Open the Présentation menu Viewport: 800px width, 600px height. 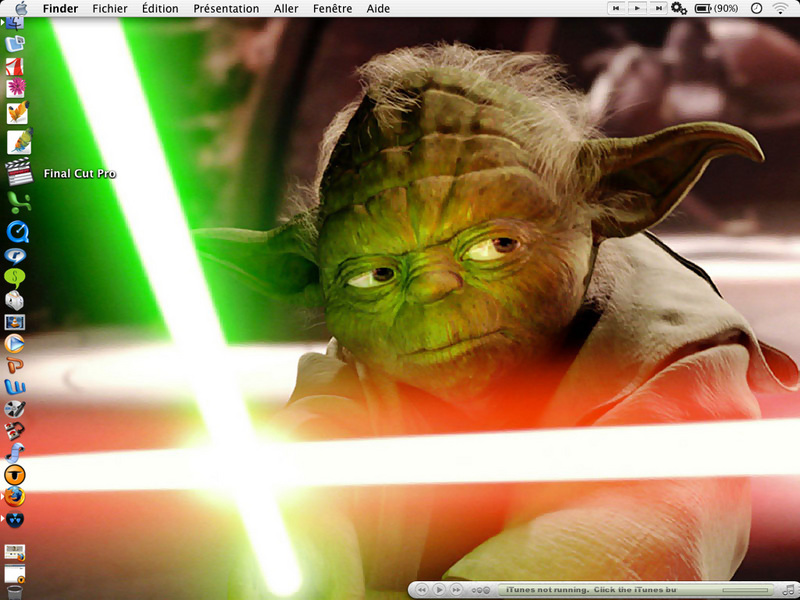click(x=226, y=9)
